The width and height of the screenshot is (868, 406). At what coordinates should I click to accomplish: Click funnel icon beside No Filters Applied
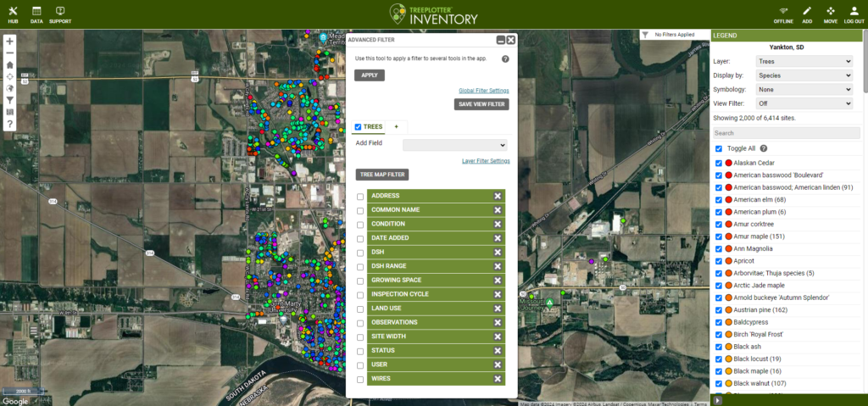[x=645, y=35]
